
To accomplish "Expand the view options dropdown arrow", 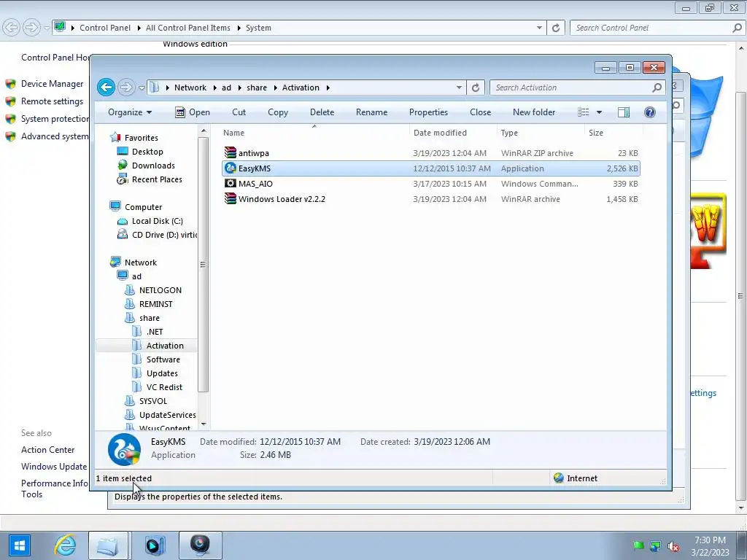I will (x=600, y=112).
